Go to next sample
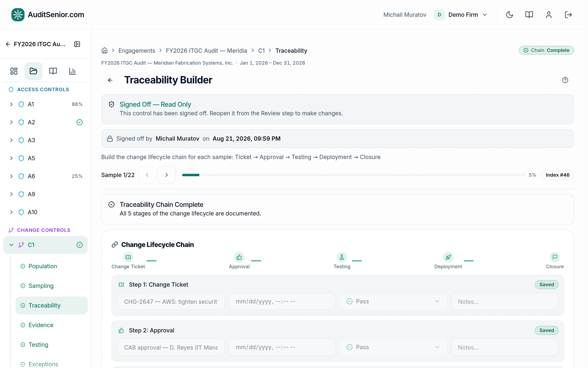The image size is (588, 368). pyautogui.click(x=166, y=175)
